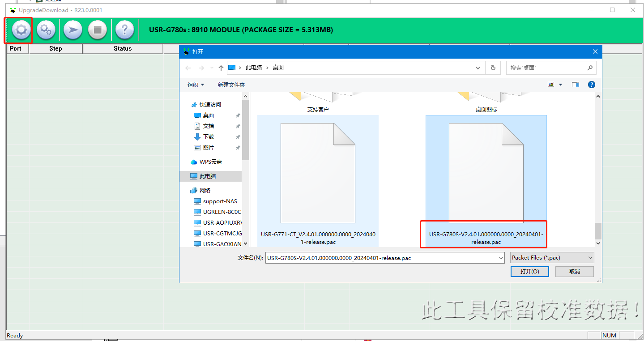Click the 打开(O) button

[529, 272]
